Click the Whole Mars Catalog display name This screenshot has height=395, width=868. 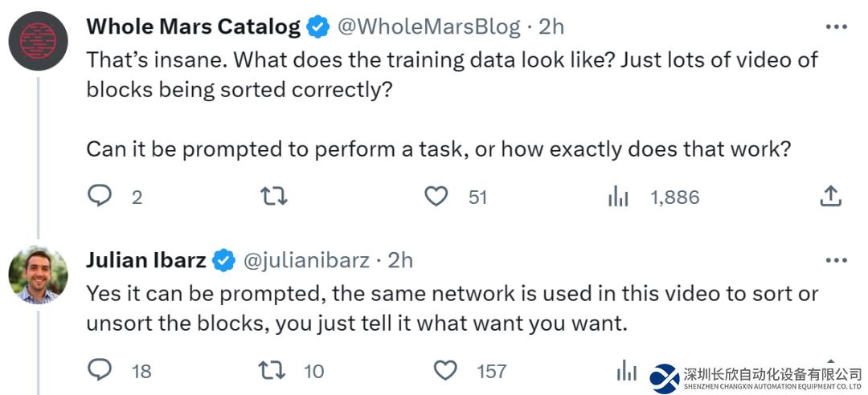click(193, 26)
